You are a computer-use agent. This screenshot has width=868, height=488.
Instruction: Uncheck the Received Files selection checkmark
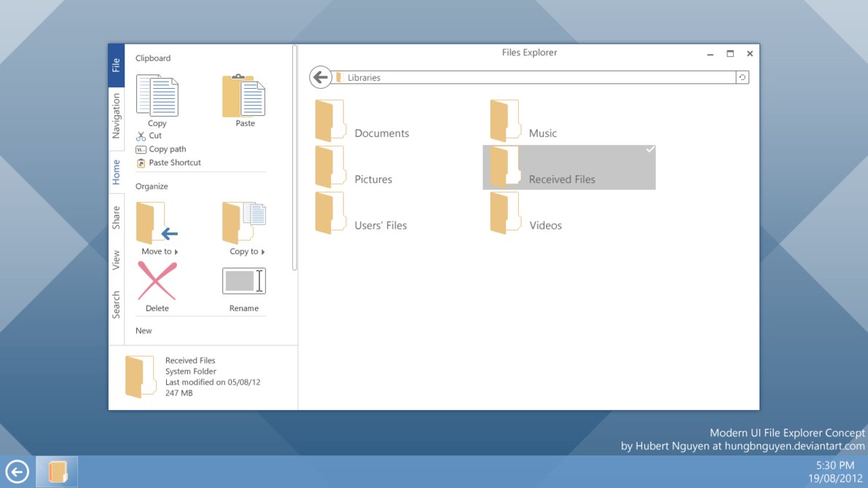click(x=650, y=149)
